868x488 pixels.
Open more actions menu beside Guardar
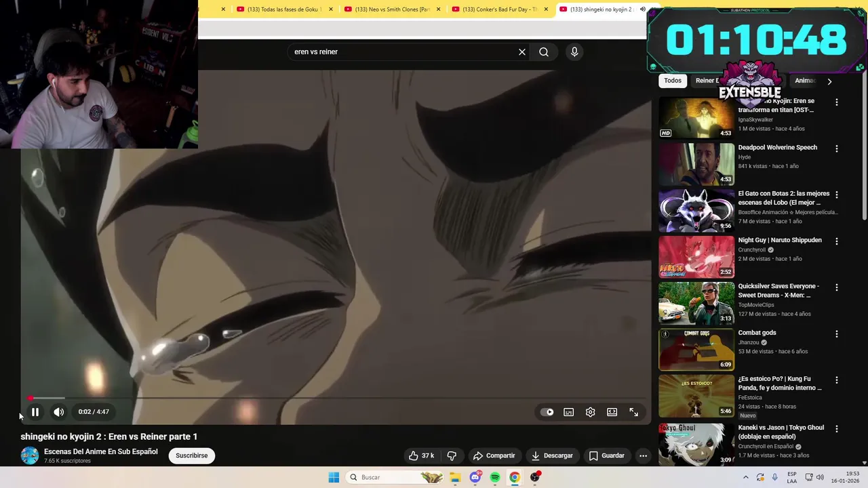click(x=644, y=455)
